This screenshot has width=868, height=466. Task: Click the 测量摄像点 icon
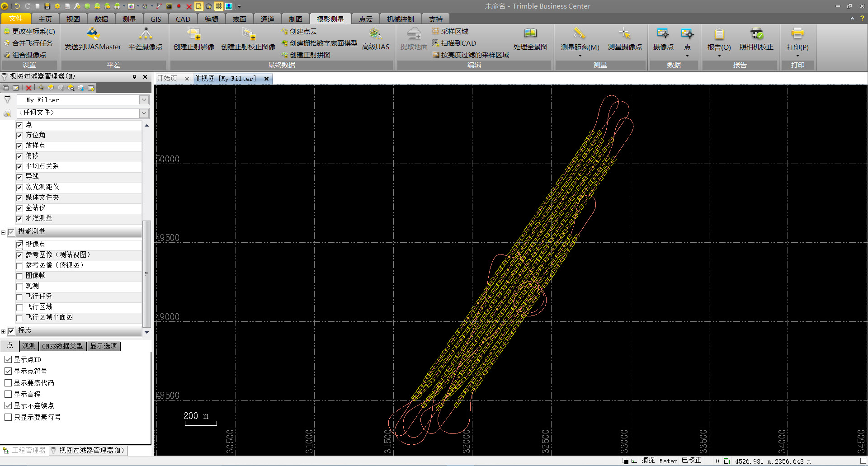(625, 34)
